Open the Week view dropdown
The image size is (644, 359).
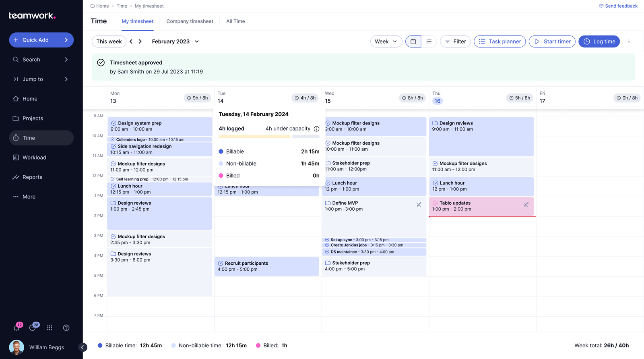click(x=386, y=42)
